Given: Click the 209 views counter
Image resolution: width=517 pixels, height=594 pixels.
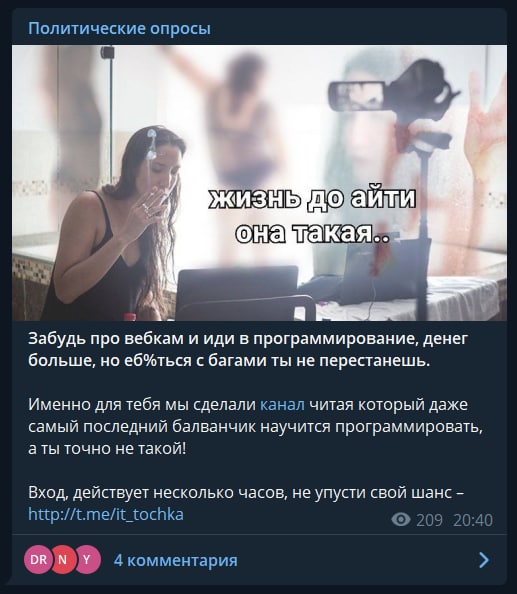Looking at the screenshot, I should click(x=430, y=520).
